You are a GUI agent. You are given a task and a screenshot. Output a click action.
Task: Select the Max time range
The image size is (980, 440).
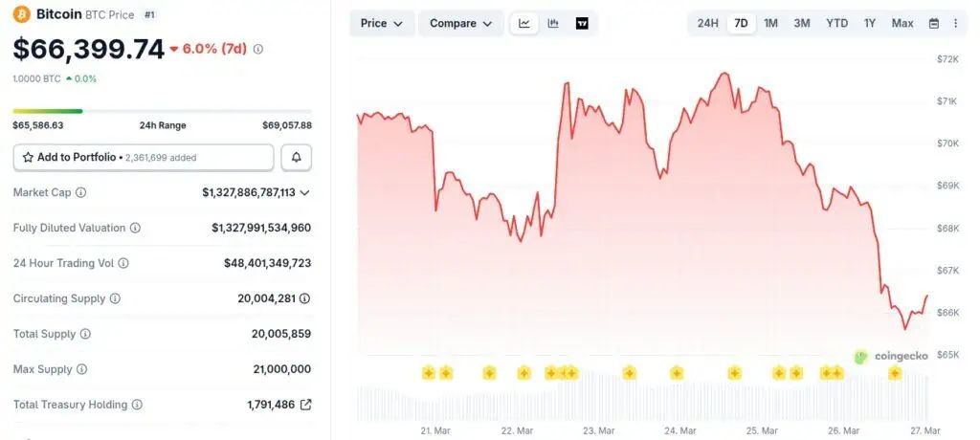pyautogui.click(x=902, y=23)
